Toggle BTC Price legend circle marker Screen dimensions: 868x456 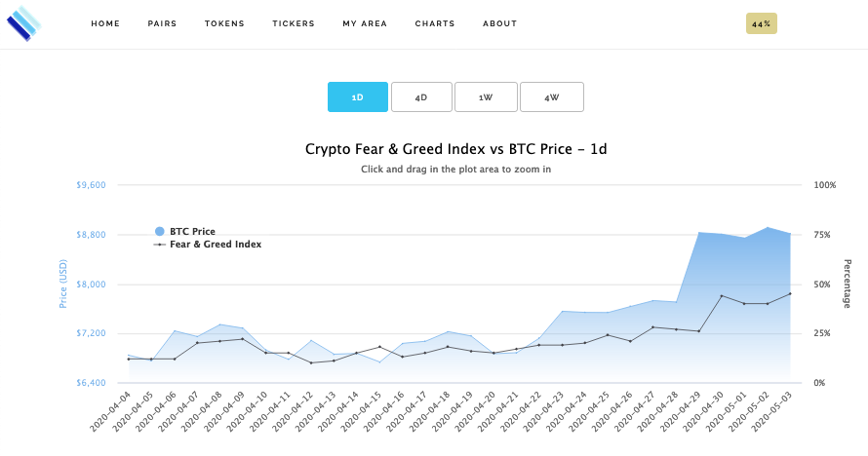pos(159,231)
